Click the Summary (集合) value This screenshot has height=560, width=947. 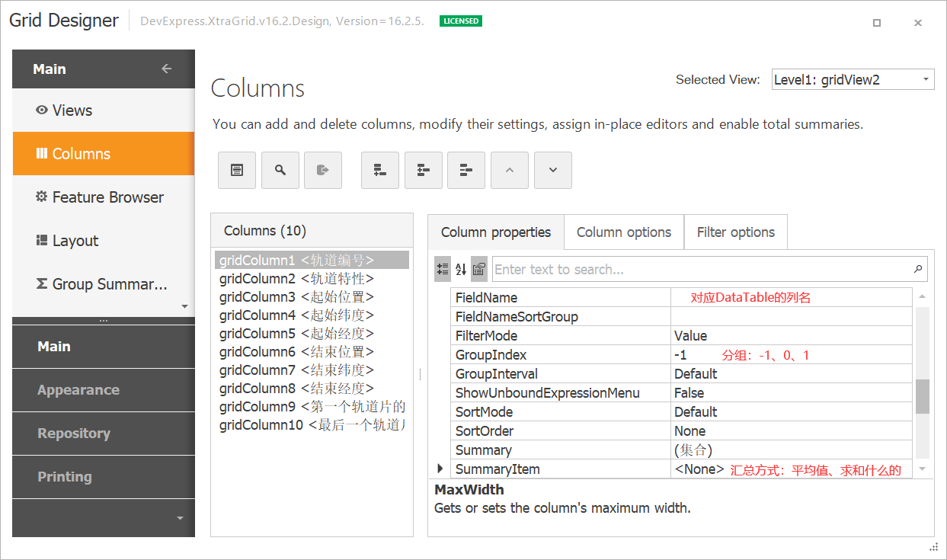click(x=693, y=450)
